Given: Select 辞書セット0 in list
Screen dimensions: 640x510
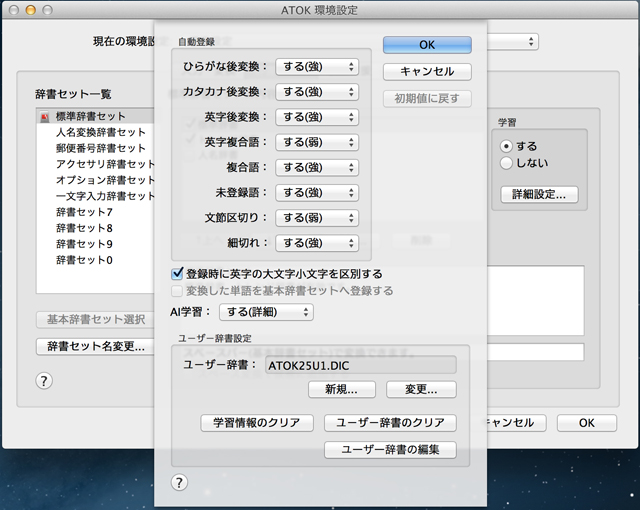Looking at the screenshot, I should click(96, 260).
